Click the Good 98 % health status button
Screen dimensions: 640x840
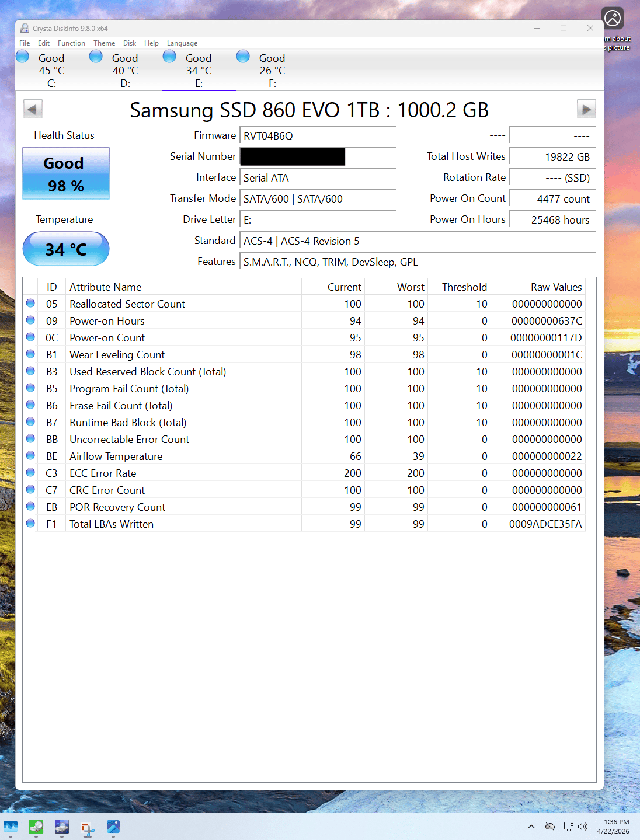coord(66,173)
